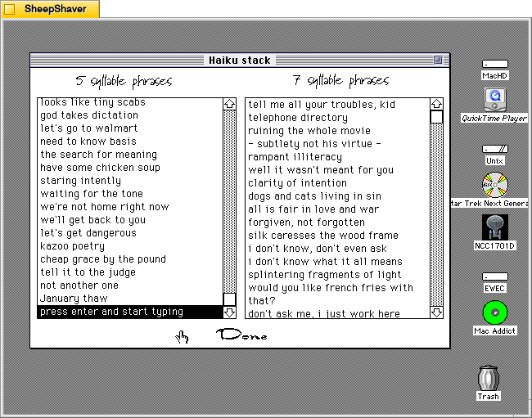Open the green Mac Addict disc icon
Screen dimensions: 532x418
pyautogui.click(x=494, y=313)
